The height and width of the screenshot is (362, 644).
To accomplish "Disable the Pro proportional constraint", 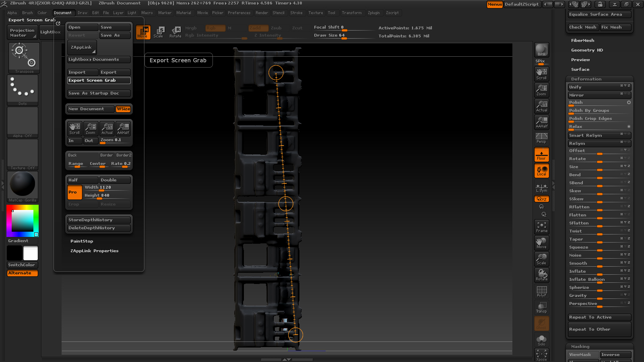I will point(74,192).
